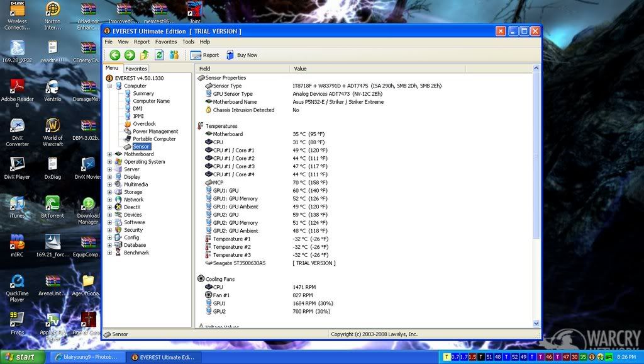Expand the Multimedia tree node
Screen dimensions: 644x364
coord(109,185)
